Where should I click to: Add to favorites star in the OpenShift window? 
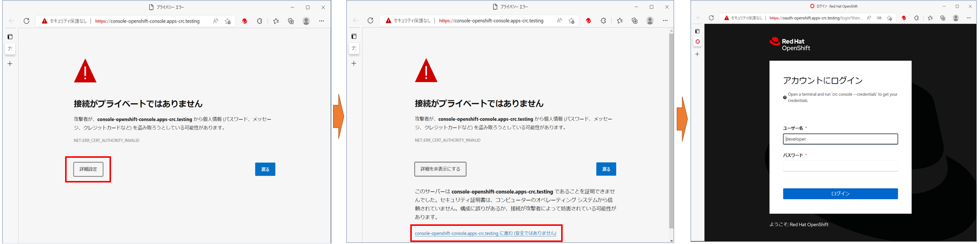click(889, 18)
